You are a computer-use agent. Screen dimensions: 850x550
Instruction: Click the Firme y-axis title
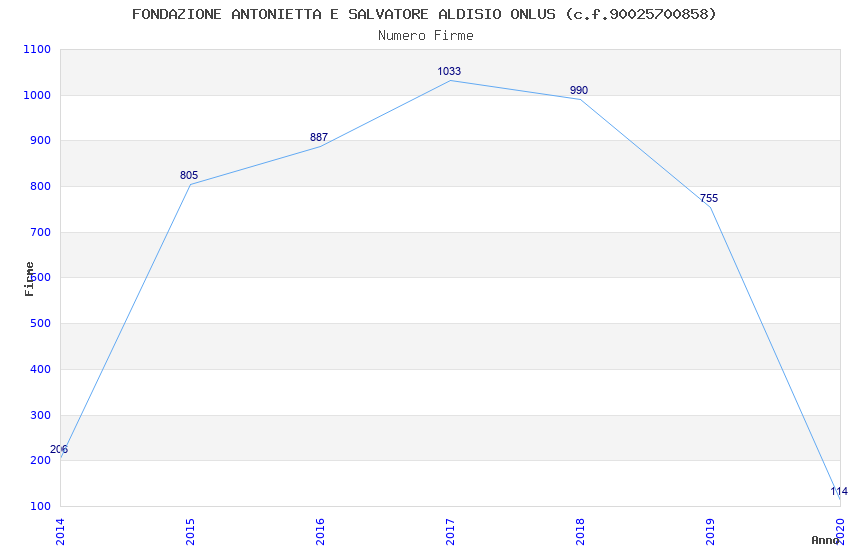29,279
